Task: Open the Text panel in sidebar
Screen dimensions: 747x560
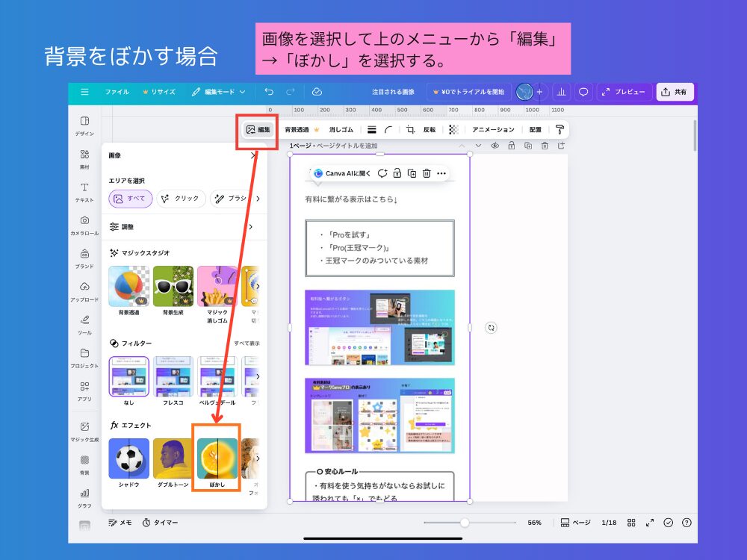Action: click(84, 192)
